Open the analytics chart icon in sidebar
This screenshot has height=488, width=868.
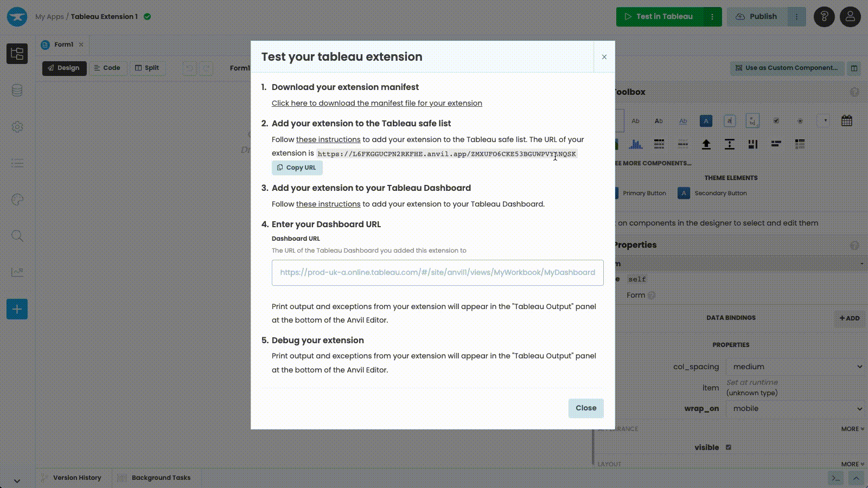click(x=17, y=272)
